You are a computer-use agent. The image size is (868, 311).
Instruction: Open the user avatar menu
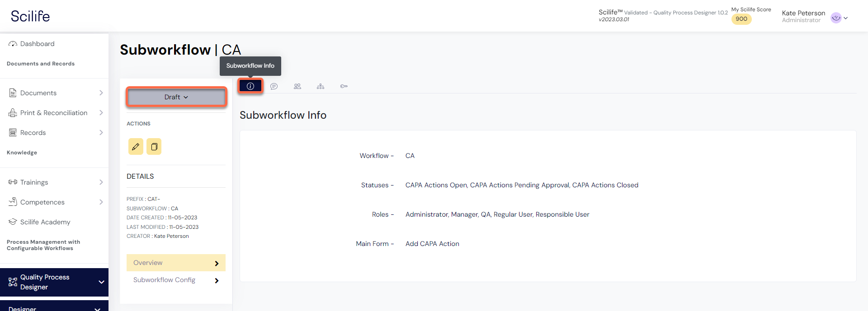click(839, 18)
